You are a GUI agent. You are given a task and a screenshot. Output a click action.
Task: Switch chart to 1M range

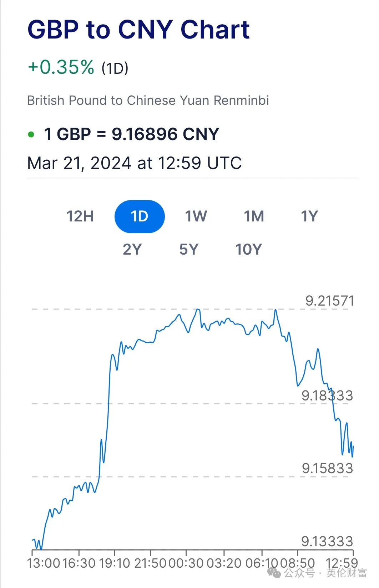(x=254, y=216)
